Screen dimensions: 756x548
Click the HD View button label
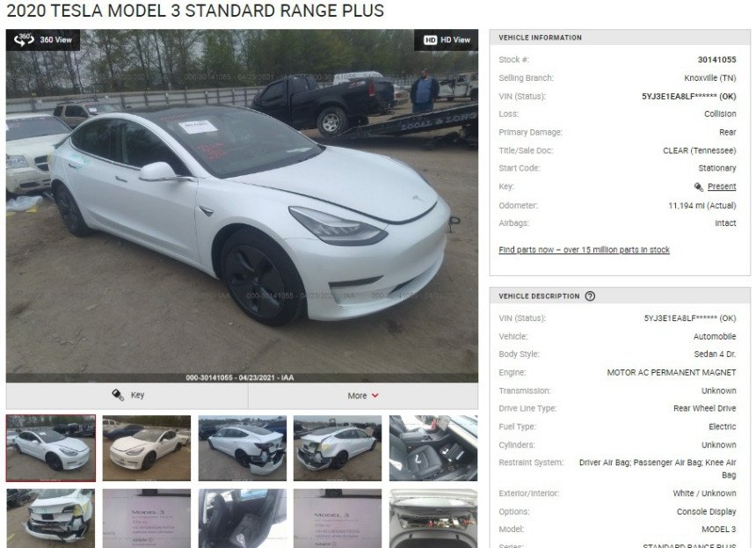pyautogui.click(x=455, y=40)
